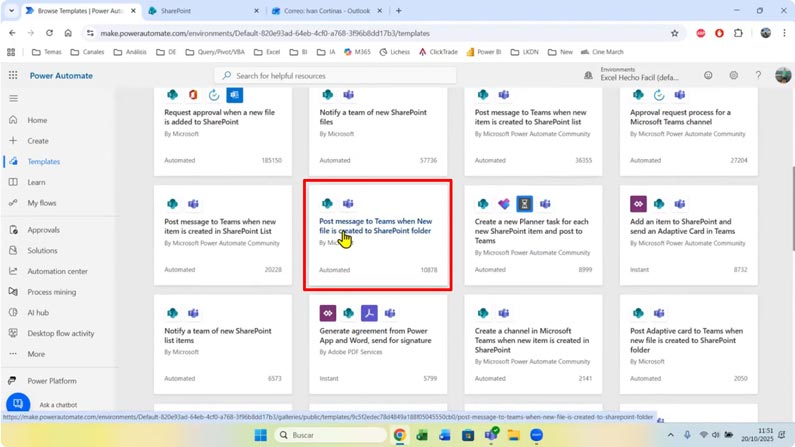Open the Excel bookmarks folder
Viewport: 795px width, 447px height.
(x=267, y=52)
